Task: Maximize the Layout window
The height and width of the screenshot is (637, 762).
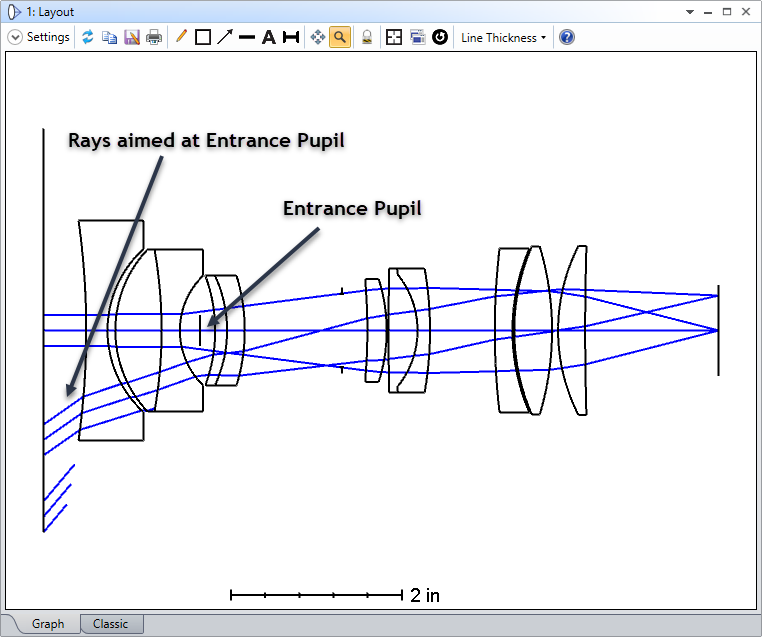Action: [727, 12]
